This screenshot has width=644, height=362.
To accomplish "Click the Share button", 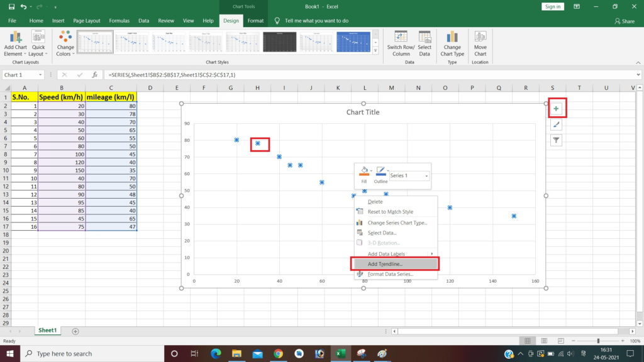I will [625, 21].
